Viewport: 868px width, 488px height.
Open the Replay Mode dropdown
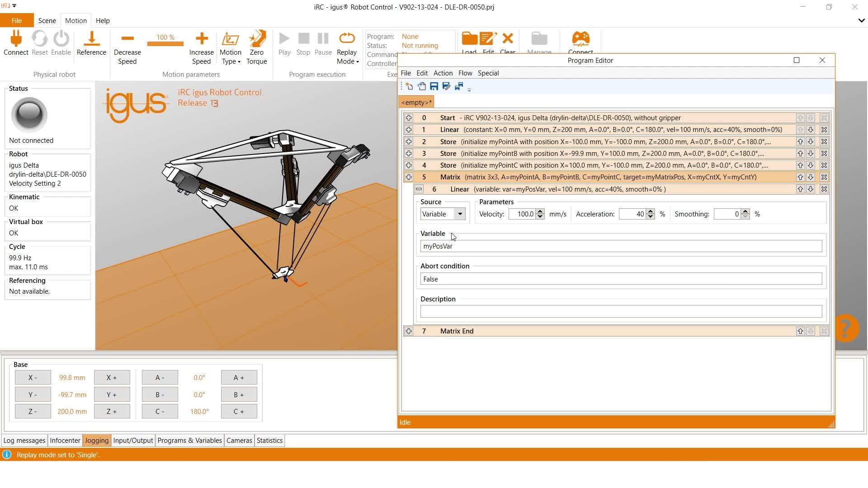tap(347, 47)
